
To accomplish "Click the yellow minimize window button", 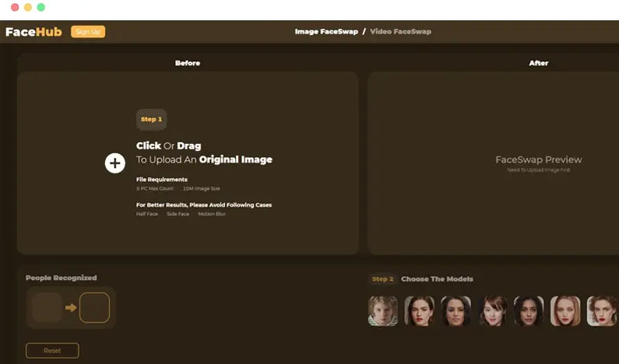I will pyautogui.click(x=28, y=8).
